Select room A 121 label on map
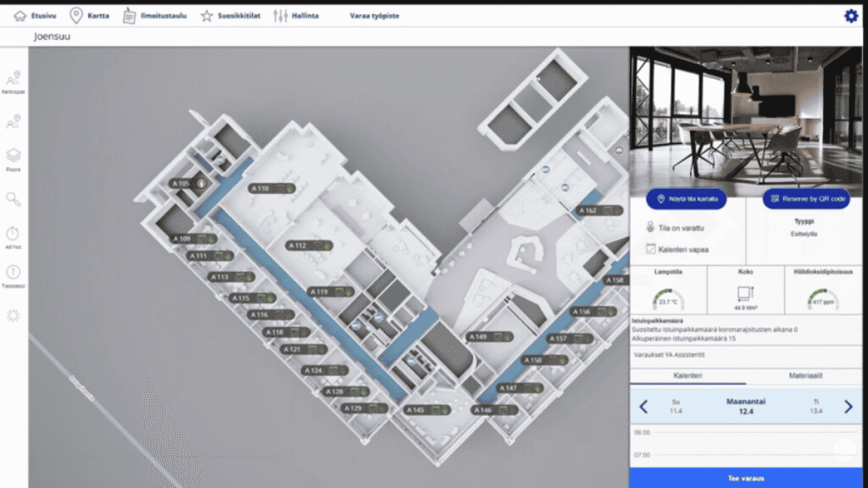Image resolution: width=868 pixels, height=488 pixels. tap(303, 349)
